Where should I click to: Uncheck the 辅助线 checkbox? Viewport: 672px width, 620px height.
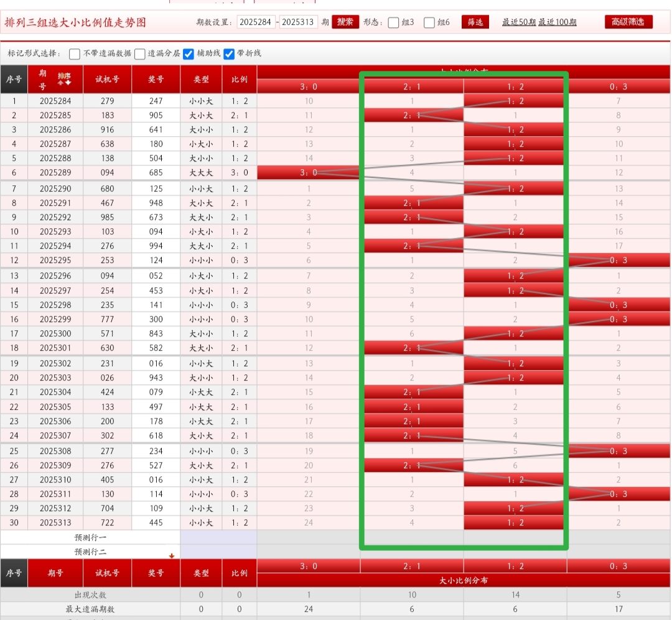pyautogui.click(x=189, y=53)
